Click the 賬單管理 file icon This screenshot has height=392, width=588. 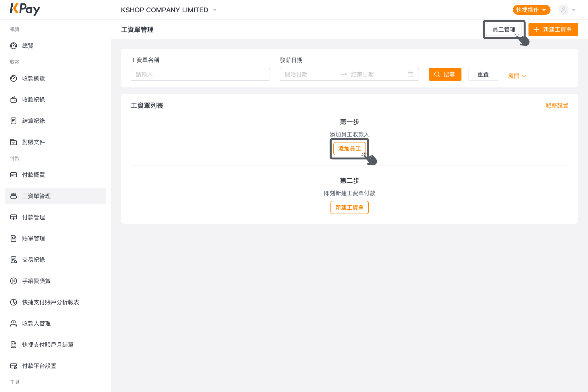coord(13,239)
